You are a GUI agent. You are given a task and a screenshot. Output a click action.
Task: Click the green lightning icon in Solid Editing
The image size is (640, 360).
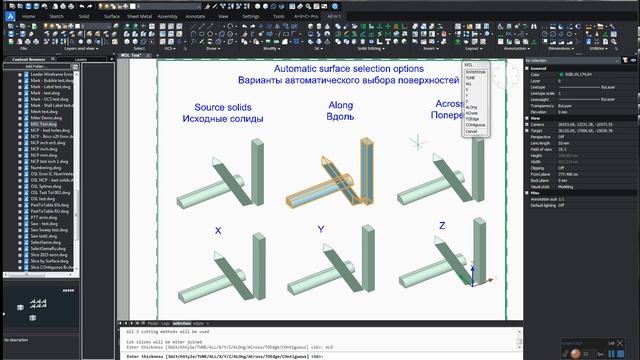(x=380, y=34)
